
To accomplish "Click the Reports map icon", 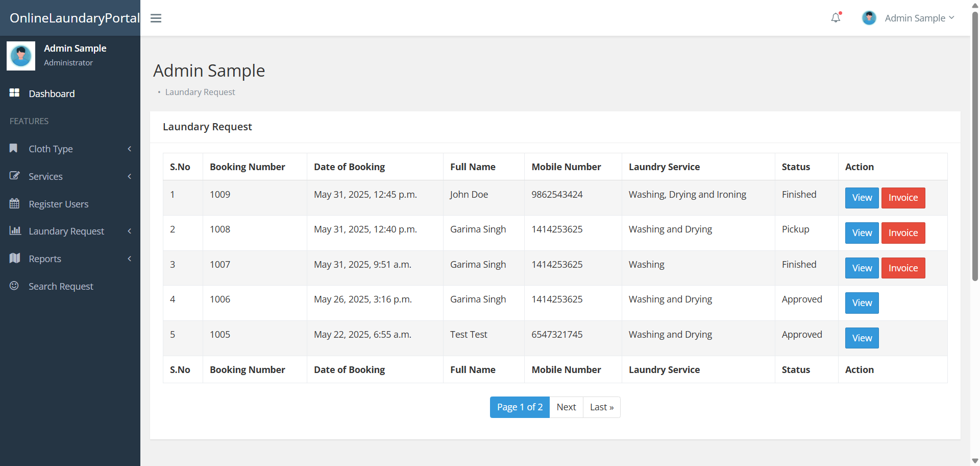I will coord(15,258).
